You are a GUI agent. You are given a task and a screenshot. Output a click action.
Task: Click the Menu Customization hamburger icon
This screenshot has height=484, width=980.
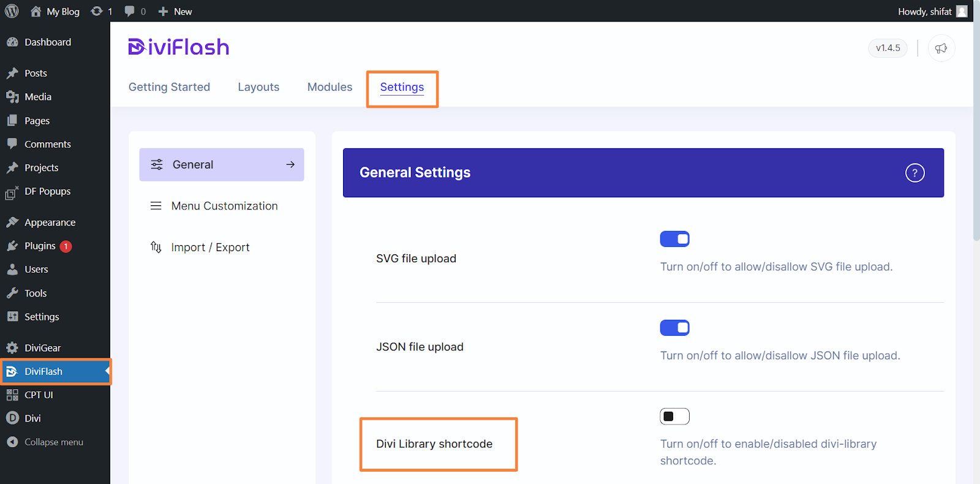point(156,206)
